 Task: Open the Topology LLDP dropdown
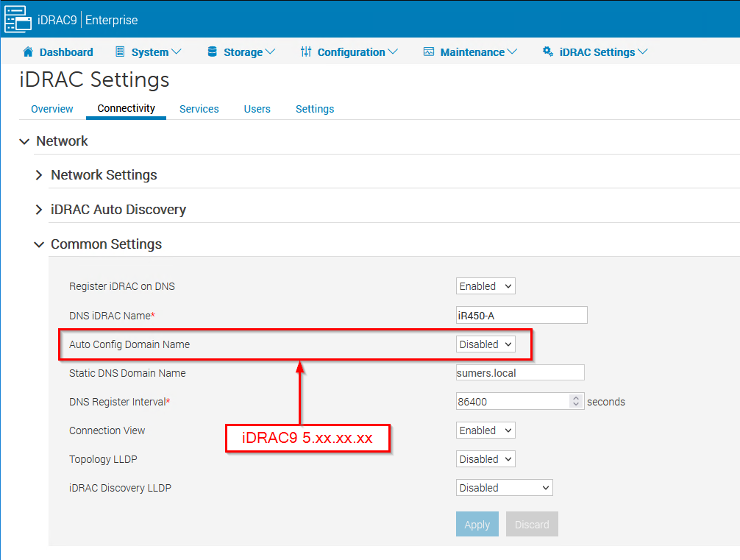point(485,459)
